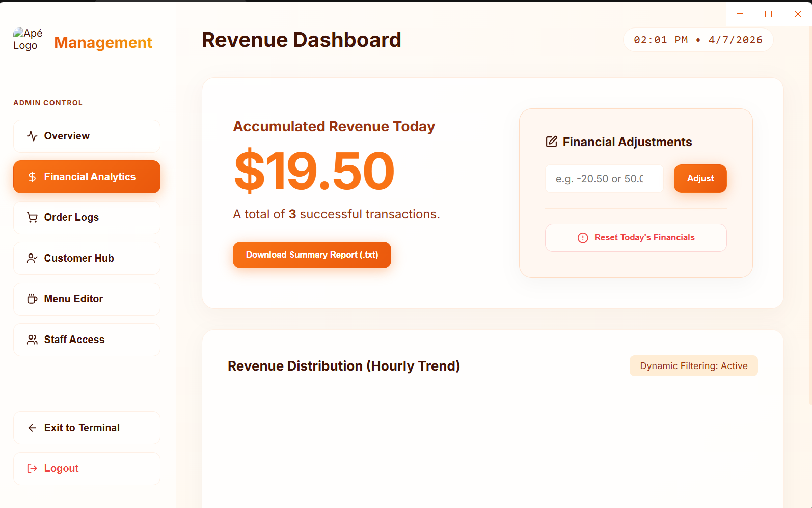Select the coffee cup icon for Menu Editor

(32, 299)
